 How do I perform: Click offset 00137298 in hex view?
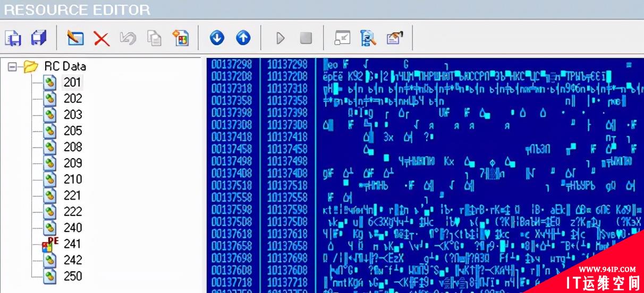231,64
